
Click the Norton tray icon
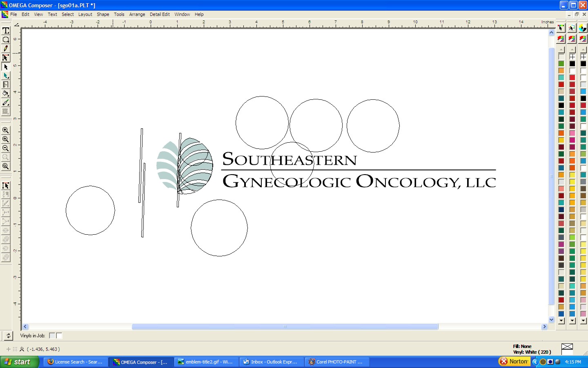click(514, 361)
